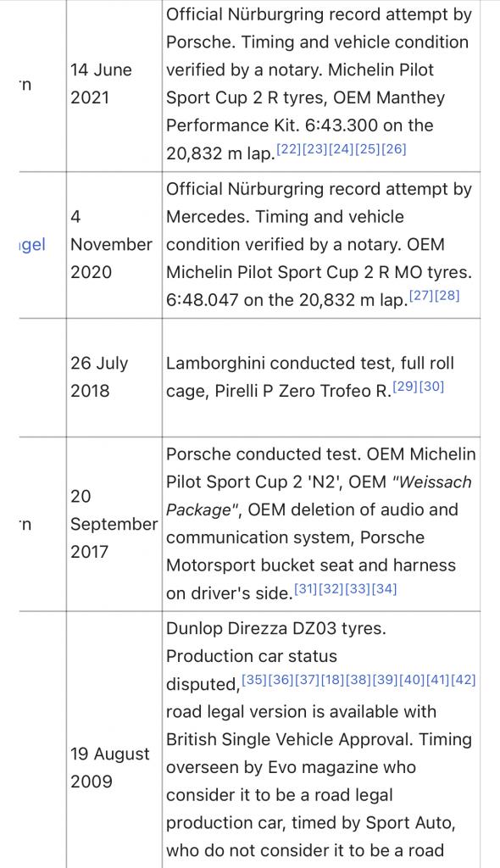Open citation reference [24]

click(x=341, y=149)
